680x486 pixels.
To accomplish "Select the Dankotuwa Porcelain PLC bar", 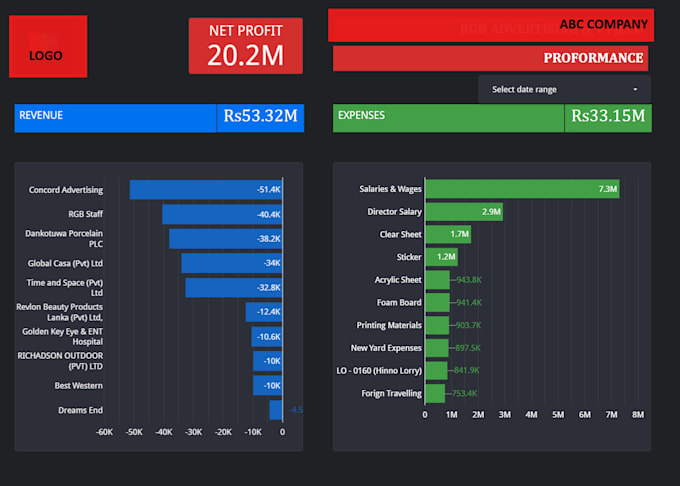I will point(226,239).
